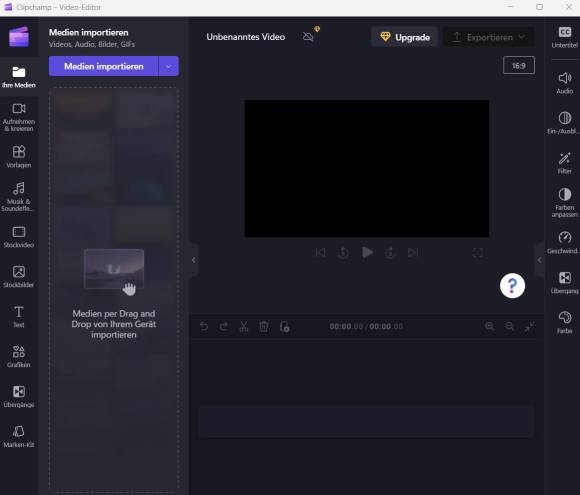Click the black video preview canvas

point(367,168)
